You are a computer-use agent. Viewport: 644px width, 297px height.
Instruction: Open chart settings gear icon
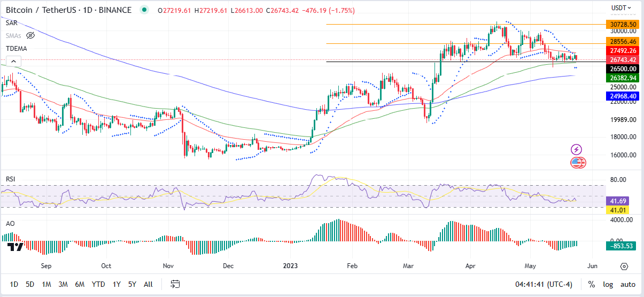[624, 266]
